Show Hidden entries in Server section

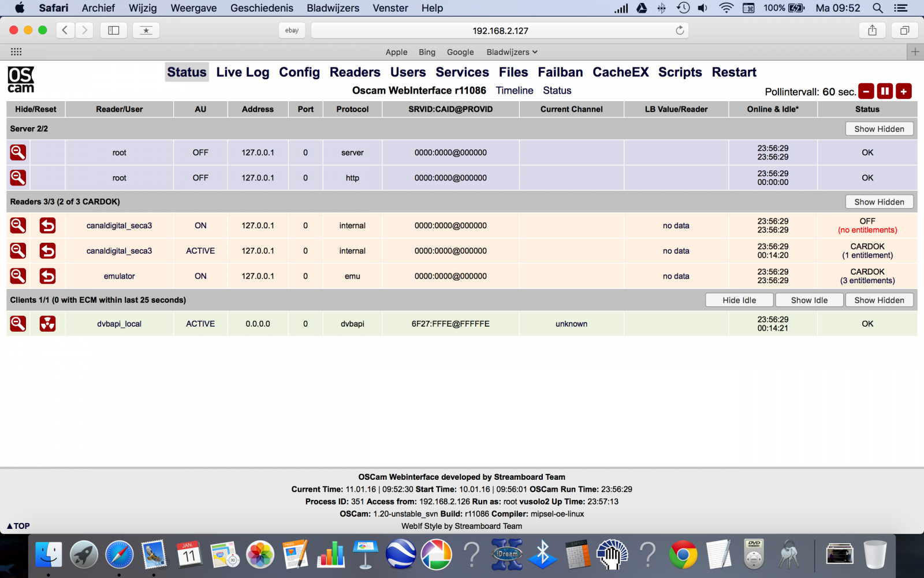[x=879, y=129]
